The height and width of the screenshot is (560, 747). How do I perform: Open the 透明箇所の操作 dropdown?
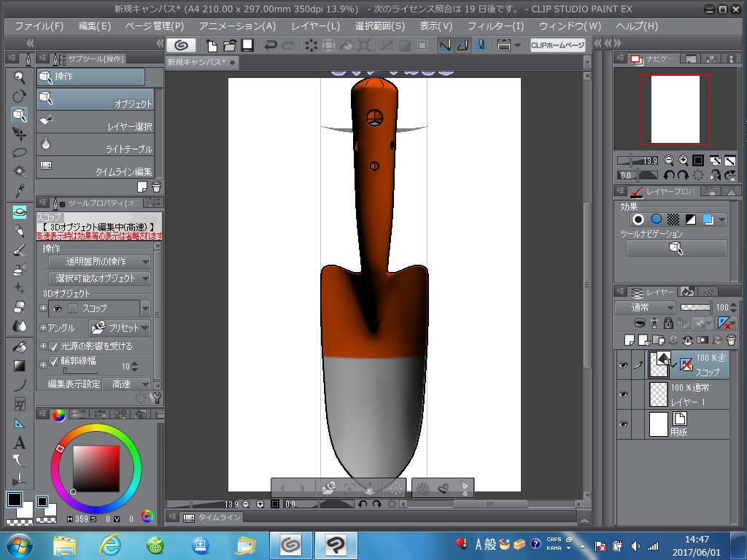(x=99, y=261)
